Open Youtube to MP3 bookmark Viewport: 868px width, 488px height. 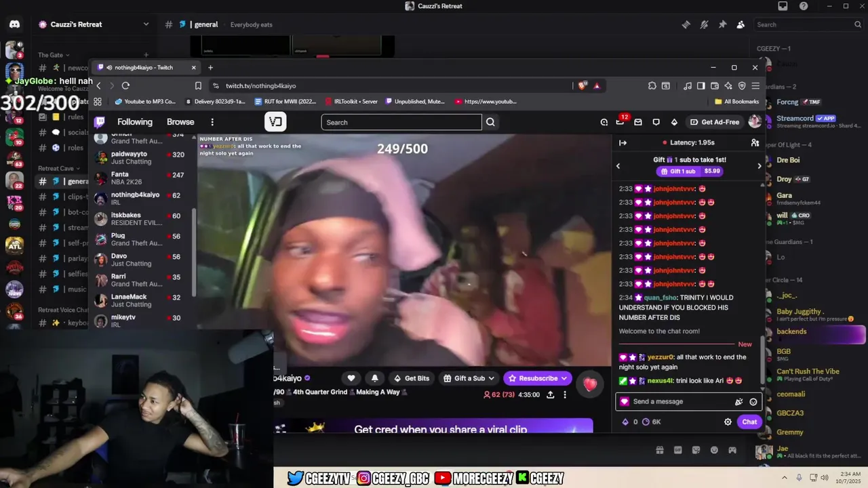pos(145,102)
